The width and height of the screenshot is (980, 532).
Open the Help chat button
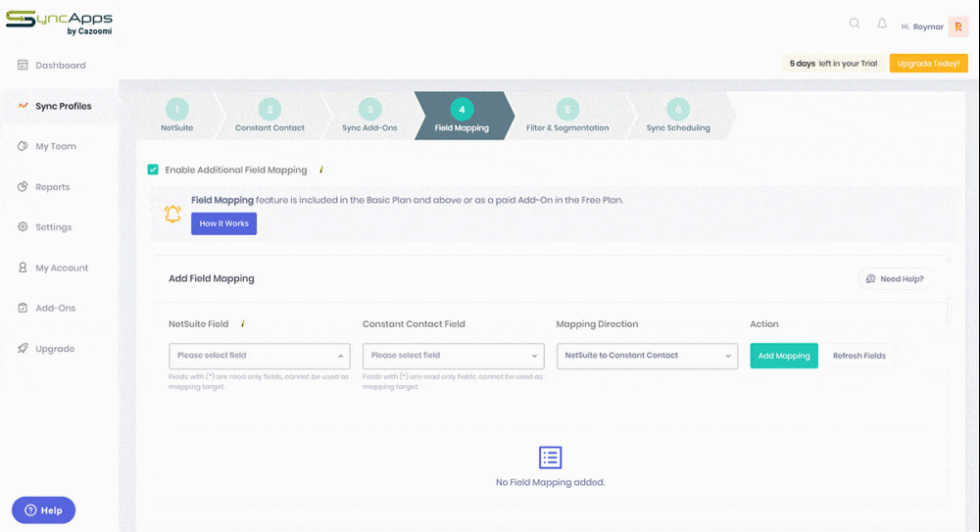tap(44, 510)
